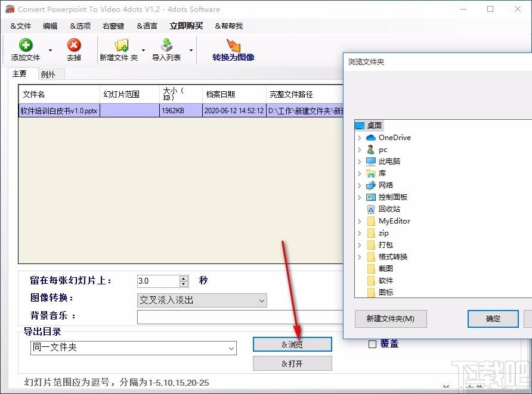Click the New Folder (新建文件夹(M)) button
This screenshot has height=394, width=532.
[x=391, y=319]
